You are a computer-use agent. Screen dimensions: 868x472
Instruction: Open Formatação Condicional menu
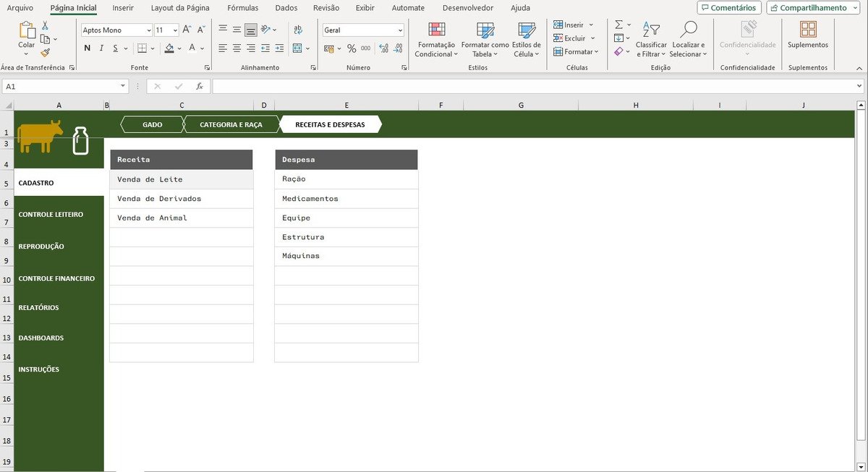[x=436, y=40]
